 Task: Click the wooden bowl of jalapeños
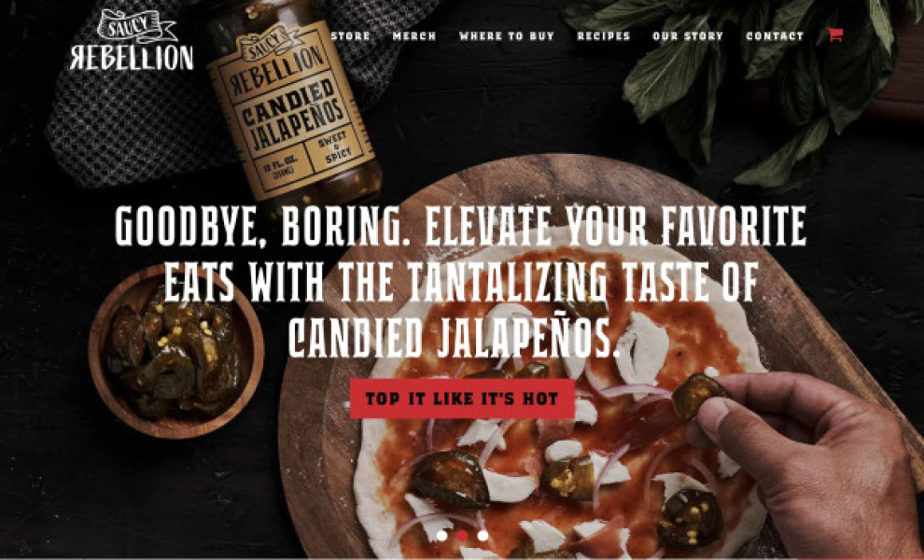[175, 351]
